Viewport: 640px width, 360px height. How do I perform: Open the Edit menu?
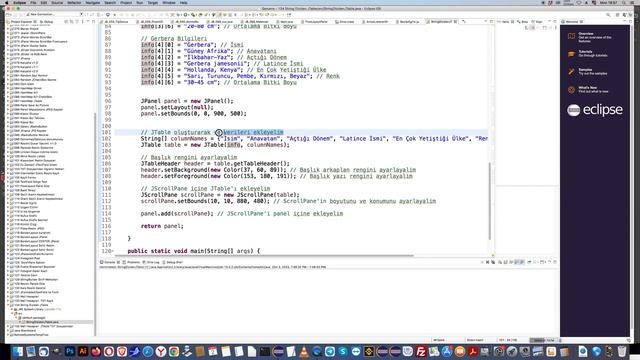click(x=44, y=2)
